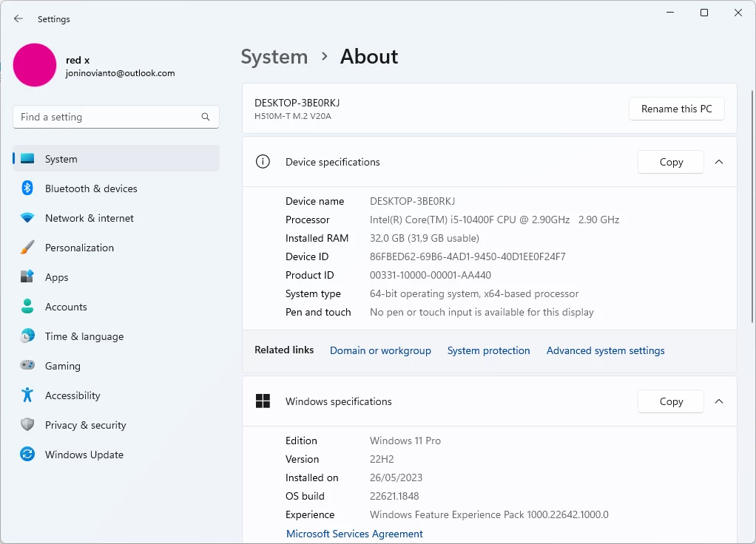Click Installed RAM value 32,0 GB
Image resolution: width=756 pixels, height=544 pixels.
coord(425,238)
